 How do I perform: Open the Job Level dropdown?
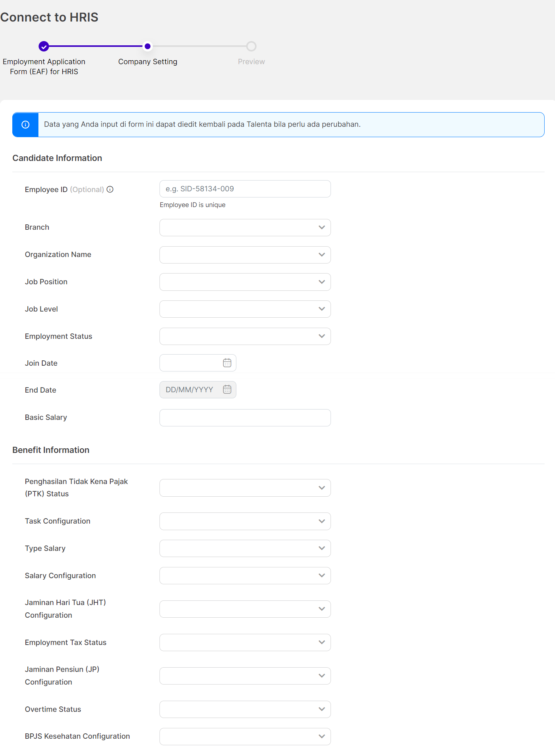245,309
